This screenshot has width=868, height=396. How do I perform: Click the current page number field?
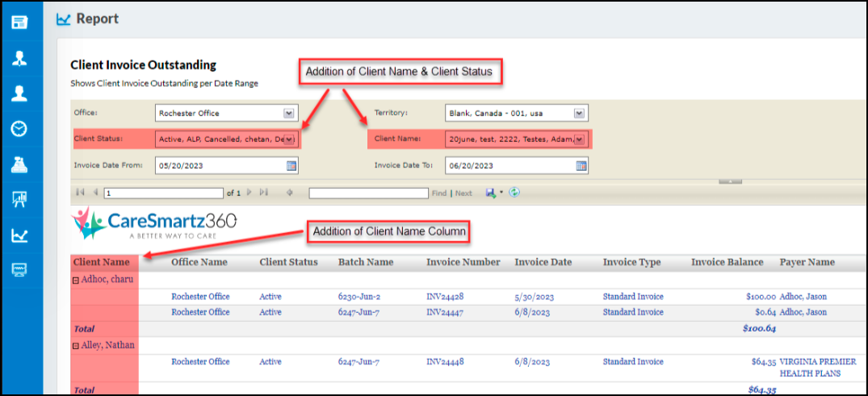pyautogui.click(x=163, y=194)
